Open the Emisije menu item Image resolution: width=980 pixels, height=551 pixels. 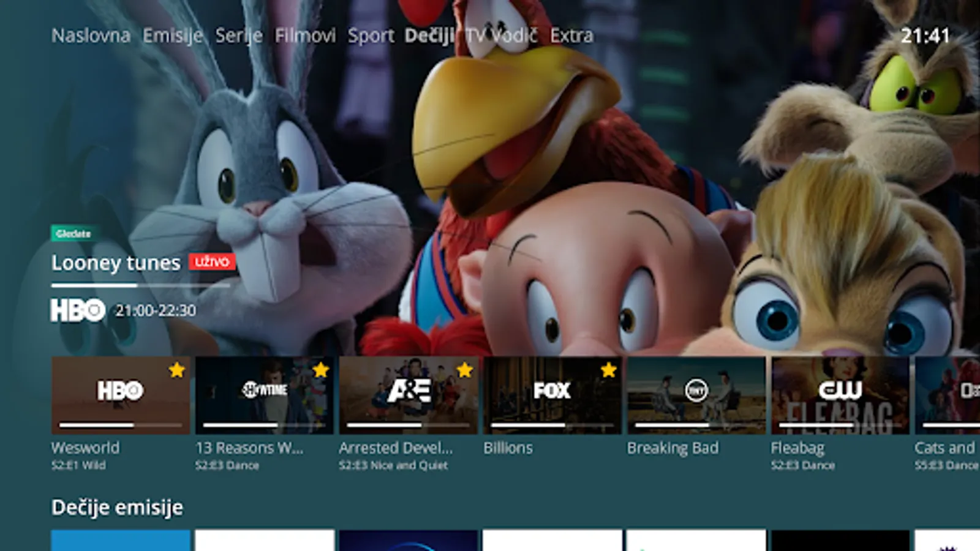click(173, 36)
